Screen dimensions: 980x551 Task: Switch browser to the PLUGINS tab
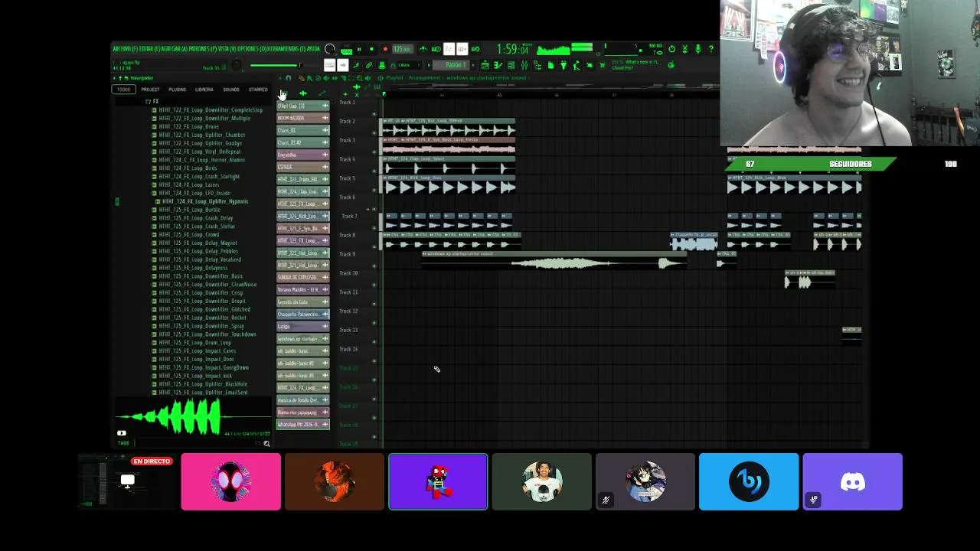pos(178,90)
